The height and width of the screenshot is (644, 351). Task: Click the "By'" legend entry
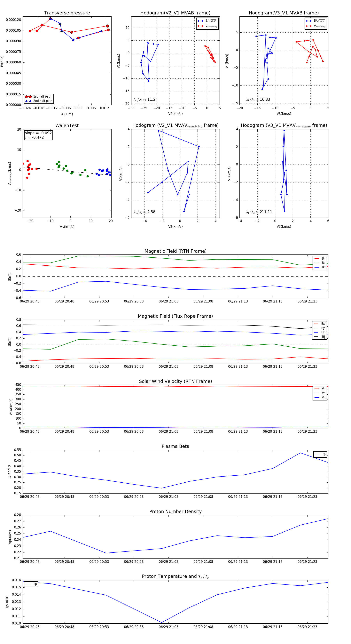pyautogui.click(x=320, y=328)
